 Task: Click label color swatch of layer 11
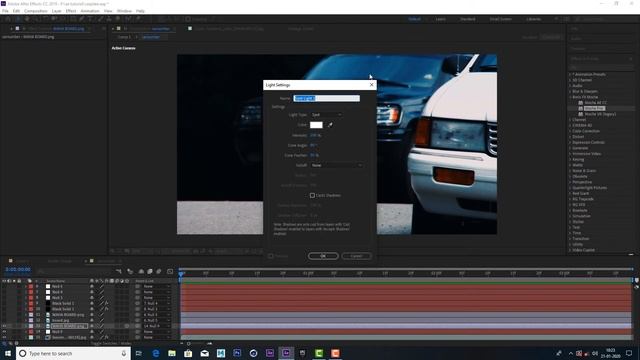[31, 315]
